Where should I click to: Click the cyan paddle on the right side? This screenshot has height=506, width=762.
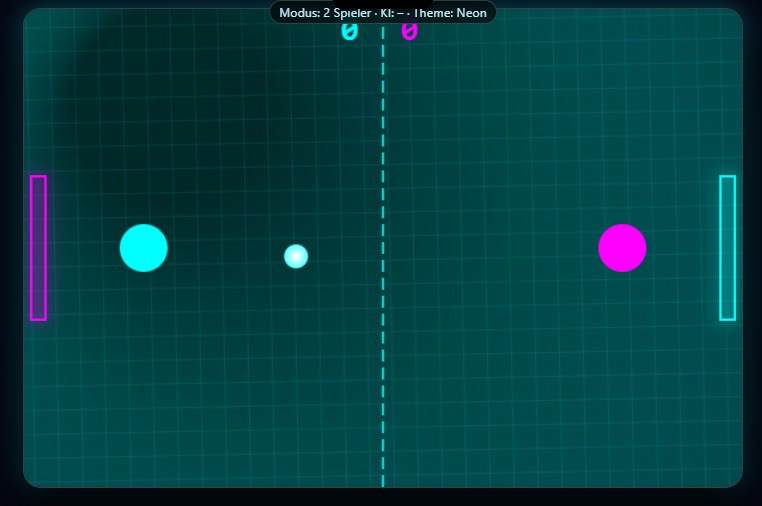[x=727, y=248]
